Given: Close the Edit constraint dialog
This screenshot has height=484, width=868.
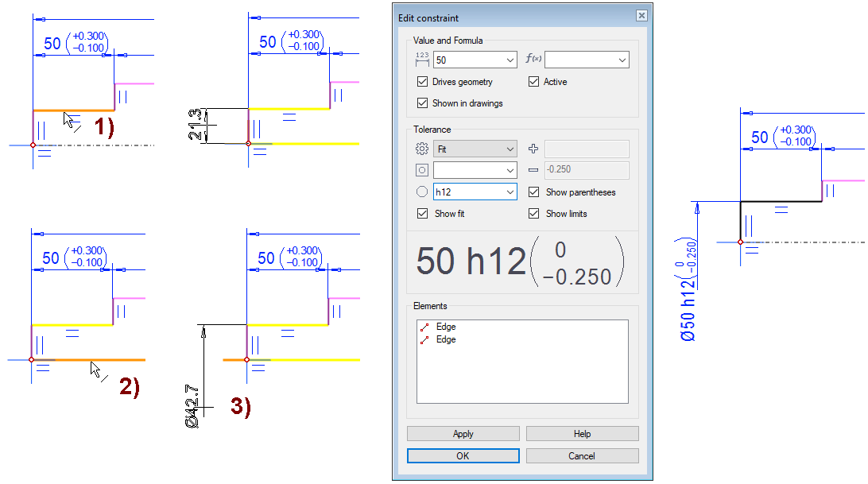Looking at the screenshot, I should (x=641, y=17).
